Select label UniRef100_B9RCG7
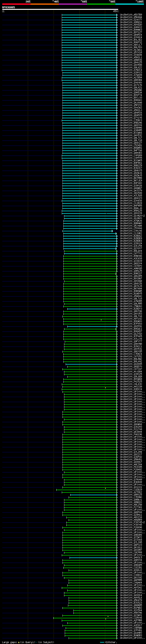This screenshot has height=644, width=146. coord(131,273)
